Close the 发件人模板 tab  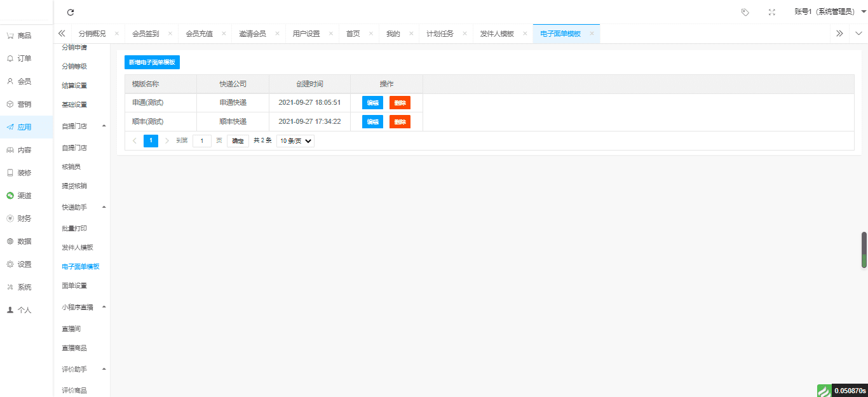[x=523, y=34]
